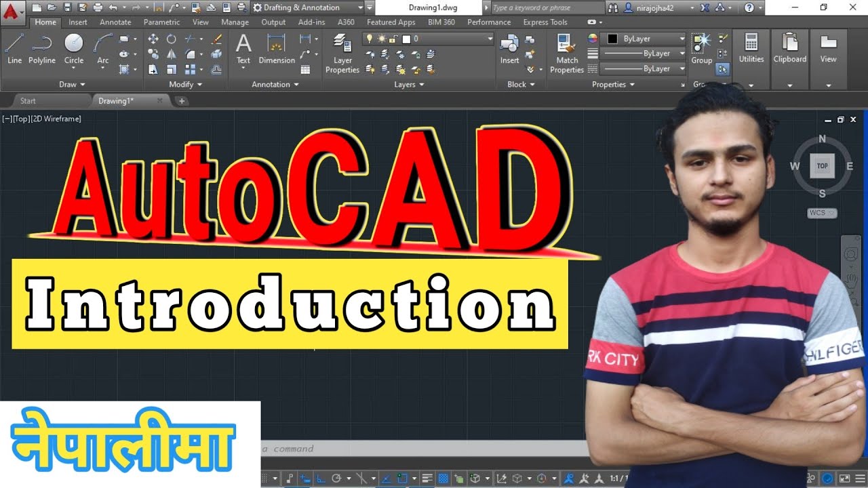Screen dimensions: 868x488
Task: Click Match Properties tool
Action: point(567,54)
